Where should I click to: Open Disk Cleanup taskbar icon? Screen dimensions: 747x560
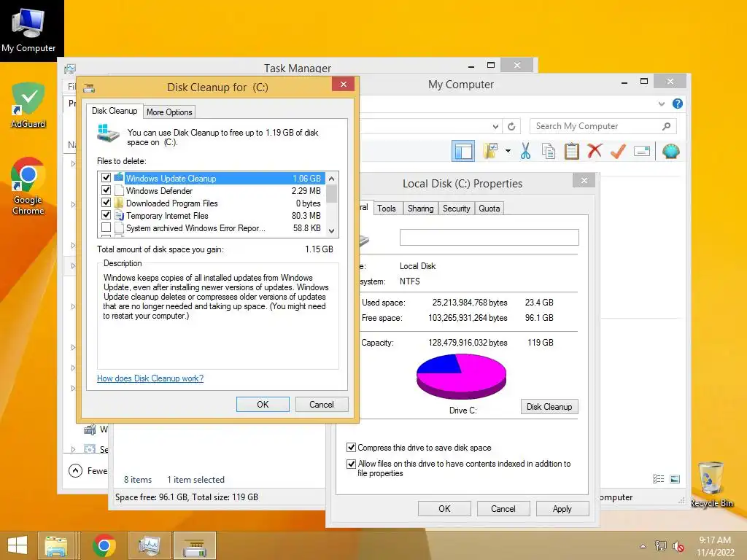[195, 545]
